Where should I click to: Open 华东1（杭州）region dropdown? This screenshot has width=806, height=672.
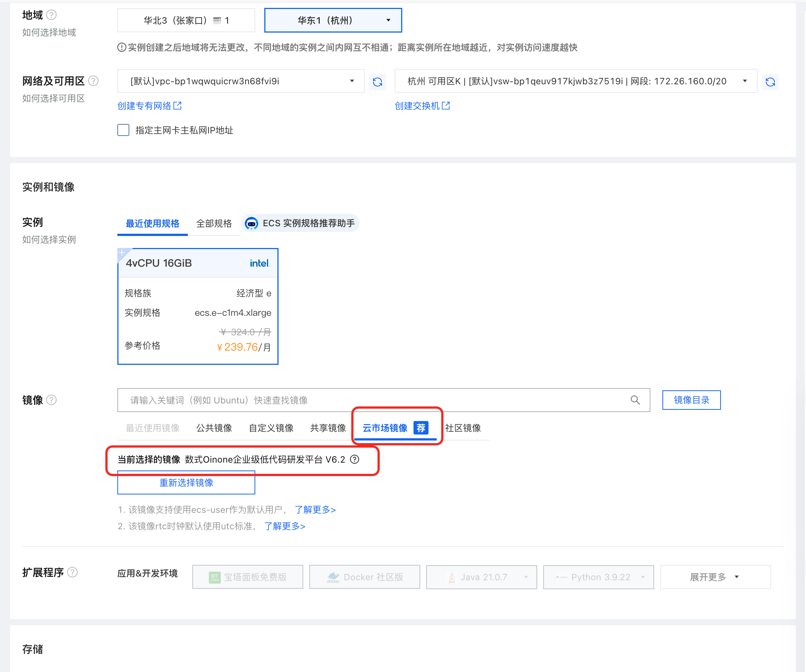333,20
